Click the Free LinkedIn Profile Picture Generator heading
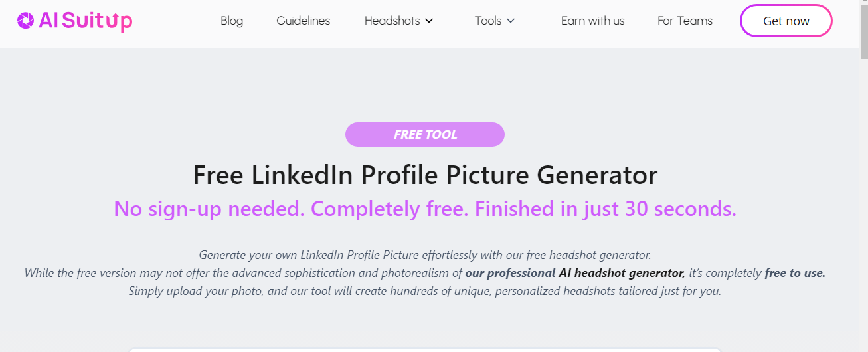 pos(425,175)
